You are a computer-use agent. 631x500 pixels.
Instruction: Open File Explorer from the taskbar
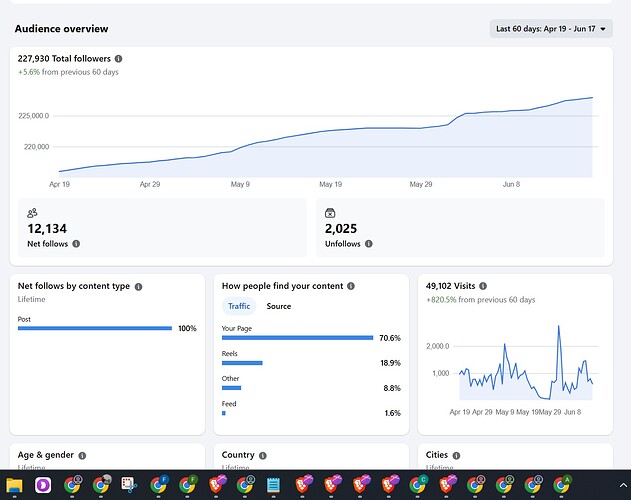pyautogui.click(x=14, y=485)
